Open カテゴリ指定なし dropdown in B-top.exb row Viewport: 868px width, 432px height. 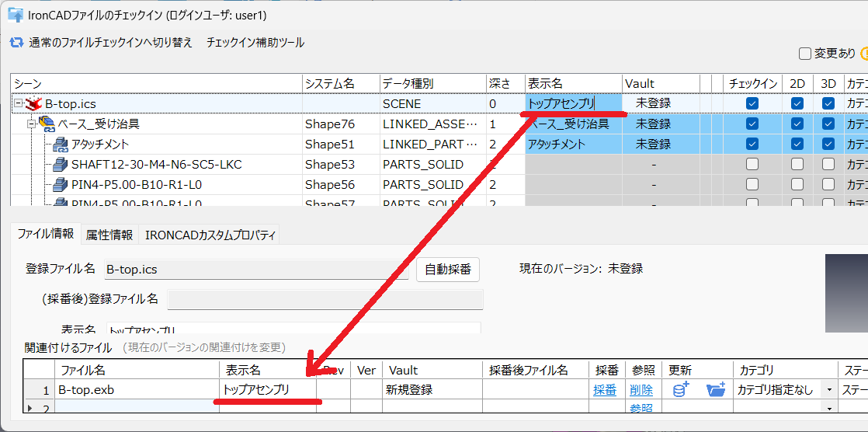pyautogui.click(x=828, y=390)
